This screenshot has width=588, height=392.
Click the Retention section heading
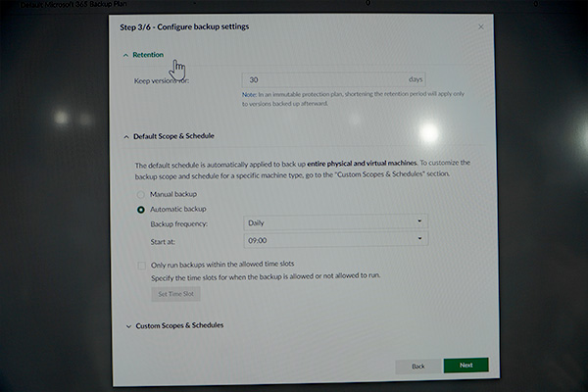point(148,55)
